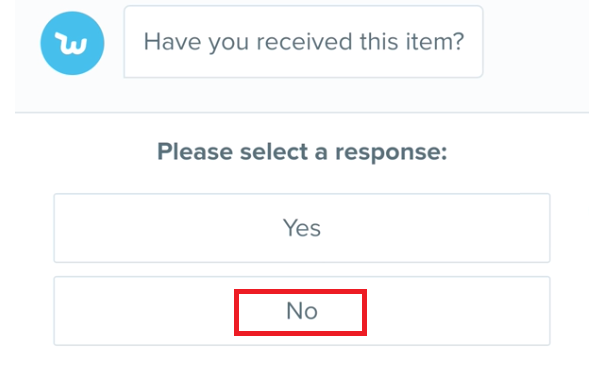Choose the No response button
The width and height of the screenshot is (597, 365).
pos(302,311)
